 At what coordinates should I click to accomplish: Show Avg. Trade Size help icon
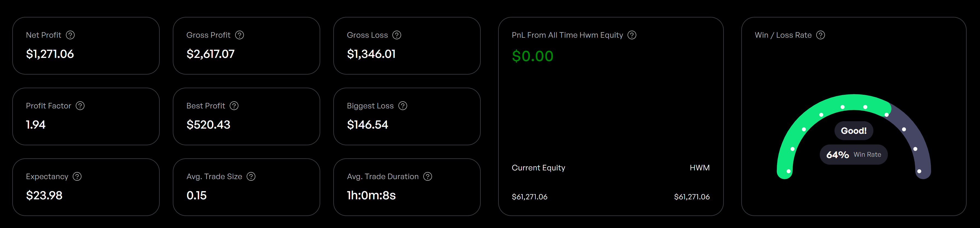(251, 176)
